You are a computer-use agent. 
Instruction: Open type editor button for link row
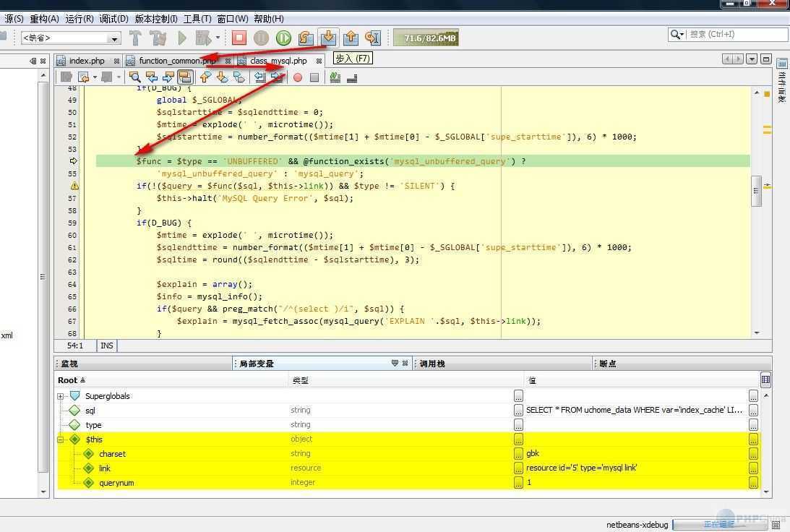[x=518, y=468]
